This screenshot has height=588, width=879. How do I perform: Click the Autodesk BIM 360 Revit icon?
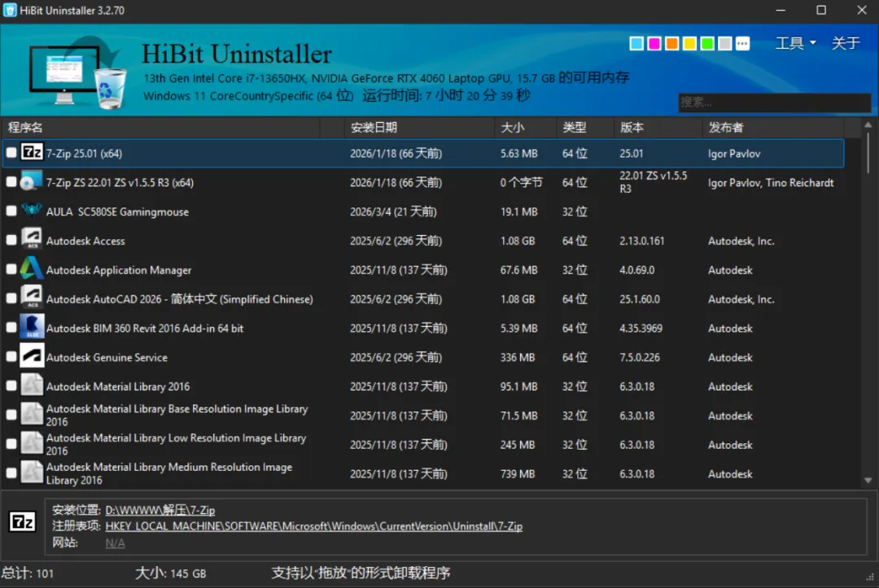tap(32, 327)
